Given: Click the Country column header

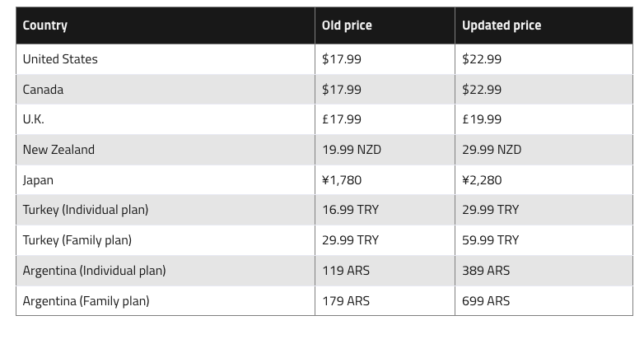Looking at the screenshot, I should point(166,26).
